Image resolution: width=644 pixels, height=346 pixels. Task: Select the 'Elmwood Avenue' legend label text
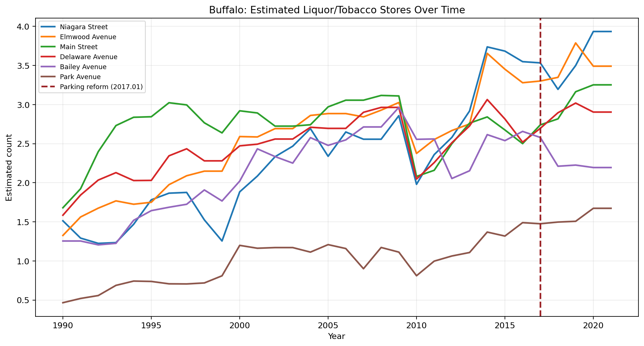pos(88,37)
